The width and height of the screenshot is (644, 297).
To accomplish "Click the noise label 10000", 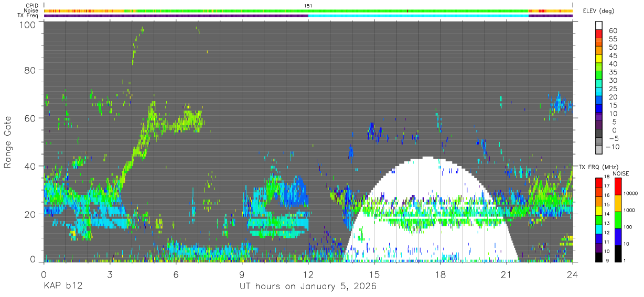I will coord(632,194).
